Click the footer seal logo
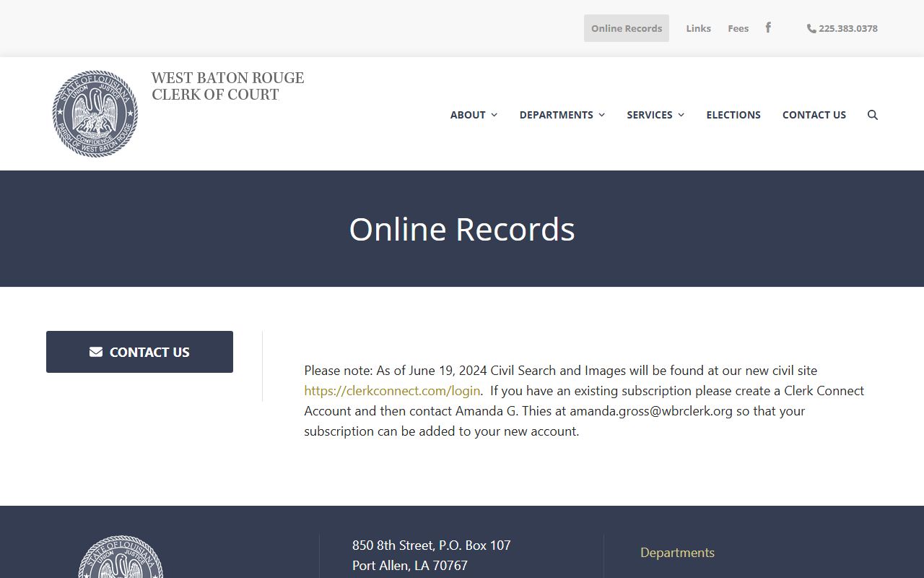This screenshot has height=578, width=924. tap(121, 557)
